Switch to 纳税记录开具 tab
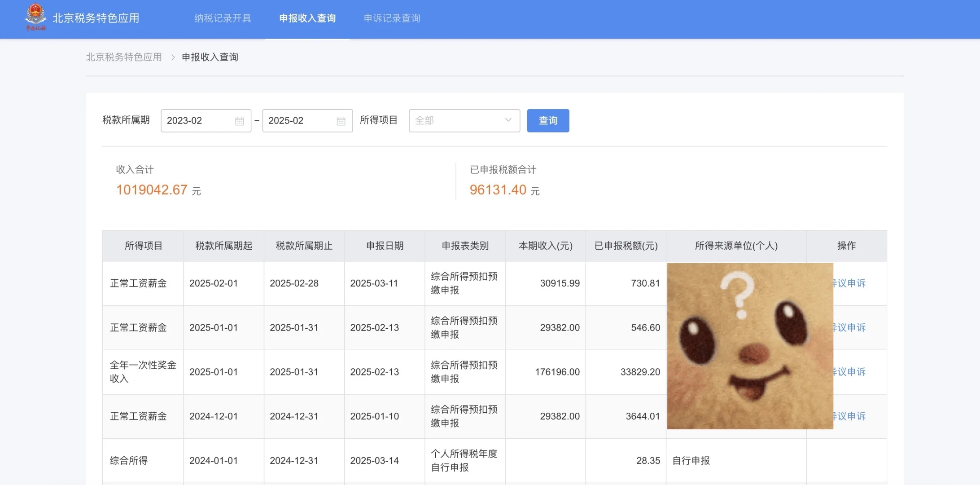Viewport: 980px width, 485px height. pyautogui.click(x=223, y=18)
